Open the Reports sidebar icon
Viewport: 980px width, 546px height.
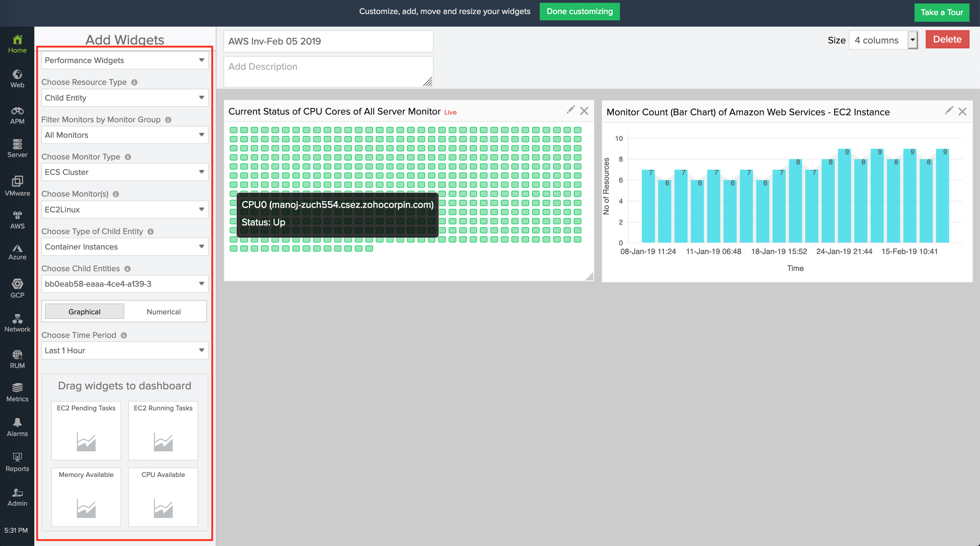pyautogui.click(x=17, y=462)
